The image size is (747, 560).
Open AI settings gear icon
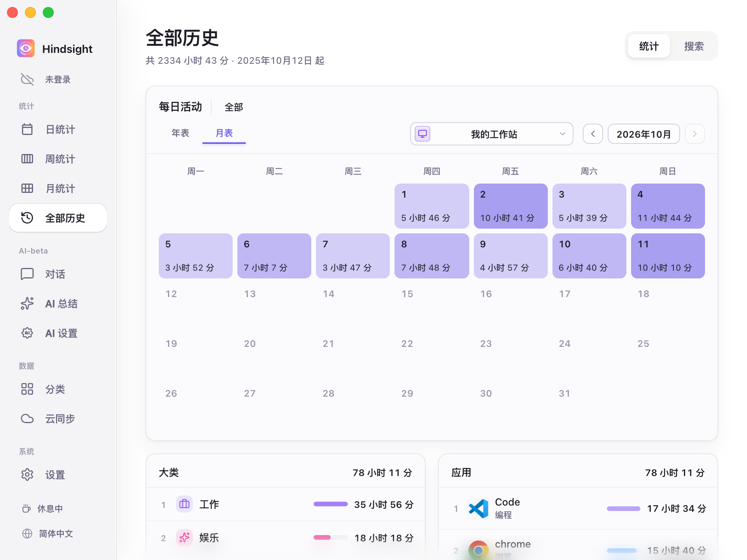[27, 333]
